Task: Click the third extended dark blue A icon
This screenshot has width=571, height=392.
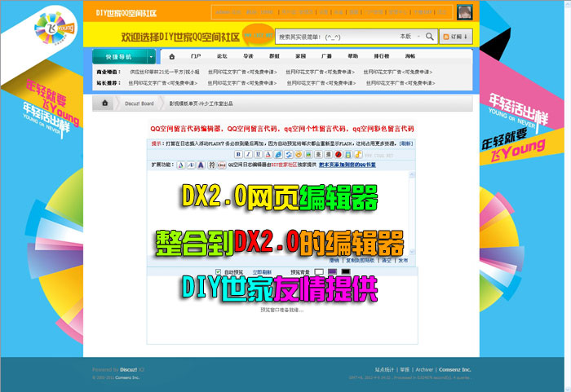Action: coord(201,165)
